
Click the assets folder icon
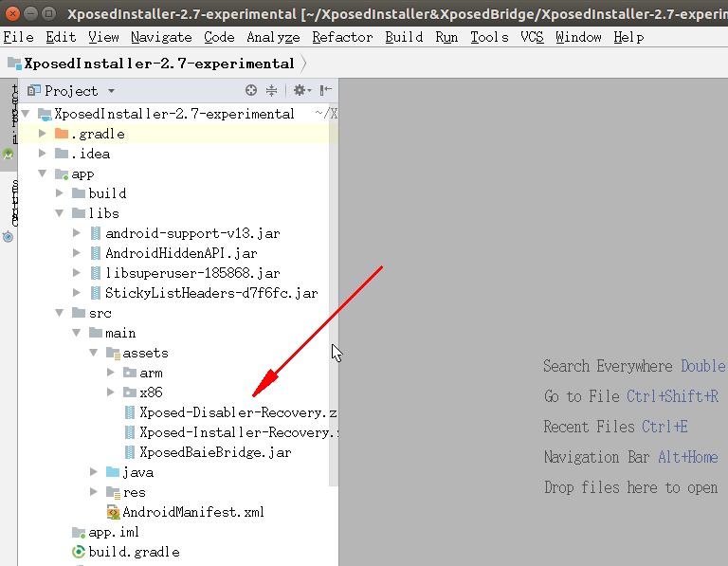(x=114, y=354)
